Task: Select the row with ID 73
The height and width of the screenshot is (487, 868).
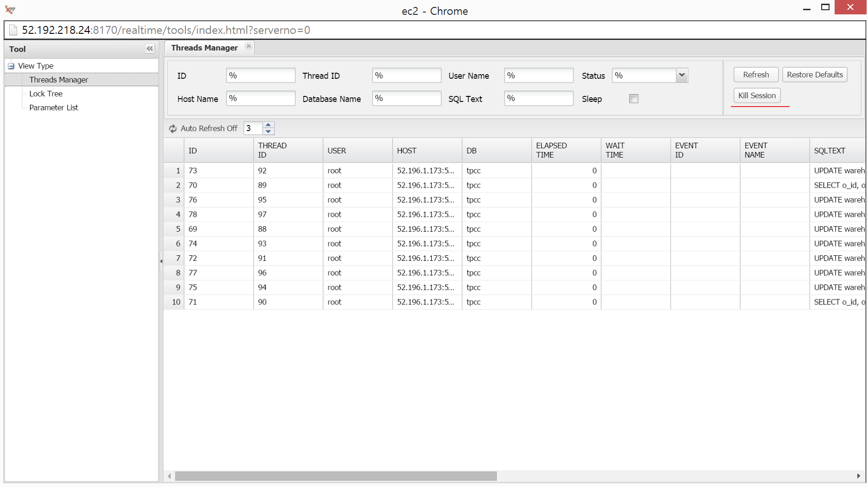Action: (x=514, y=171)
